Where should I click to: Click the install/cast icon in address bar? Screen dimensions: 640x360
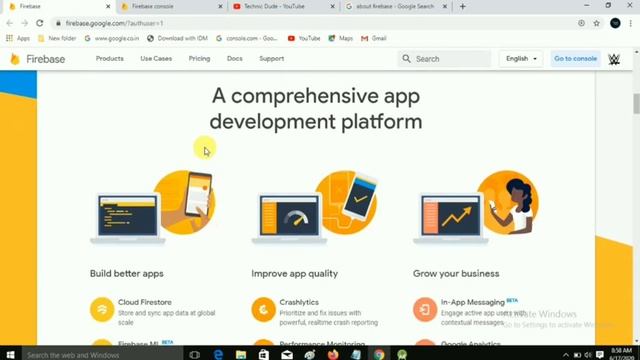(581, 23)
